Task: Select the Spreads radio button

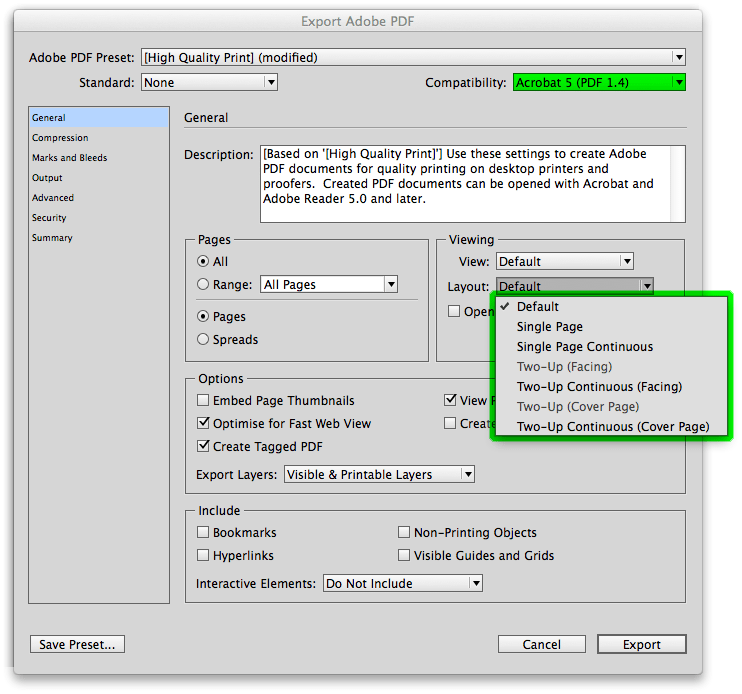Action: click(x=203, y=339)
